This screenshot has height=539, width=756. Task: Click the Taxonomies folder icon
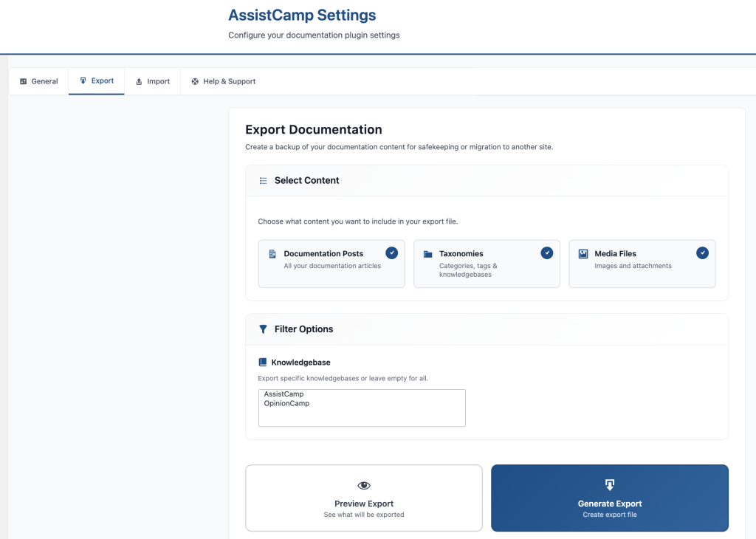(427, 254)
